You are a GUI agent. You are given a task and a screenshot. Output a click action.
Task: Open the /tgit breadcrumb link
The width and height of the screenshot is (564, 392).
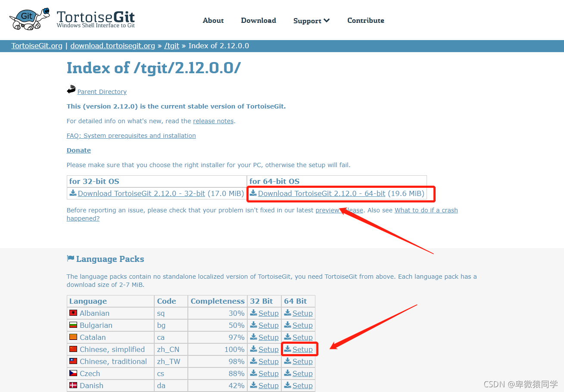(x=171, y=46)
